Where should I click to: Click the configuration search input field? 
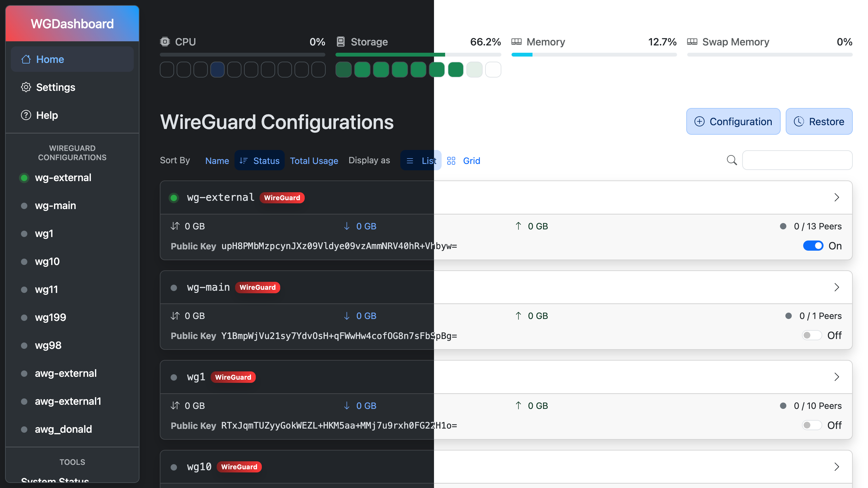point(797,160)
